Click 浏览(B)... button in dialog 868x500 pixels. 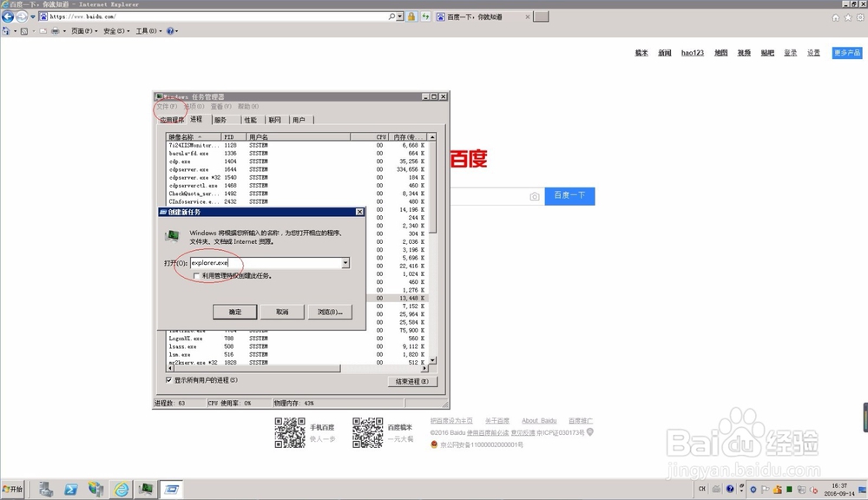(330, 312)
